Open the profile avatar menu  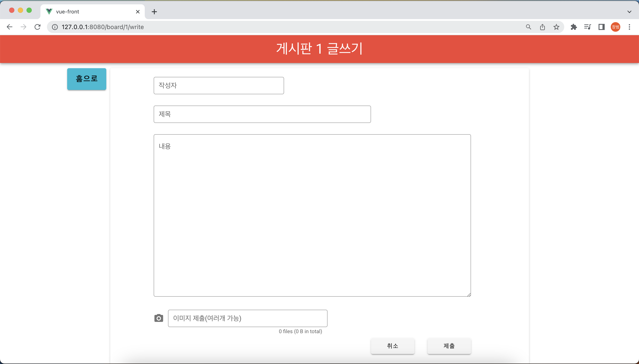pos(615,27)
